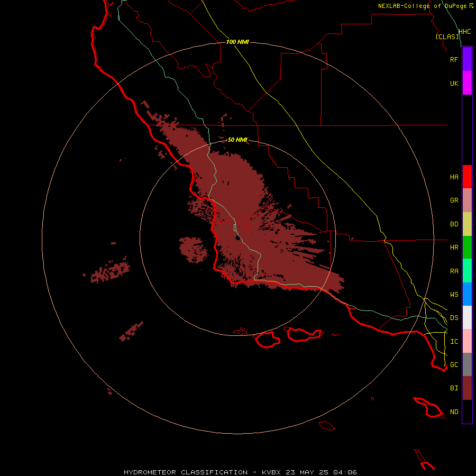Click the HA red legend swatch
476x476 pixels.
(x=467, y=177)
